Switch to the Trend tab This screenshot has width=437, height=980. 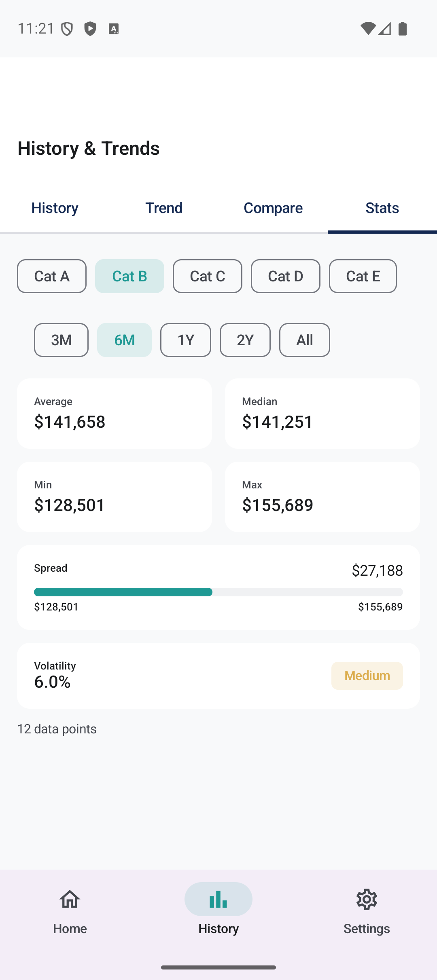(x=164, y=208)
